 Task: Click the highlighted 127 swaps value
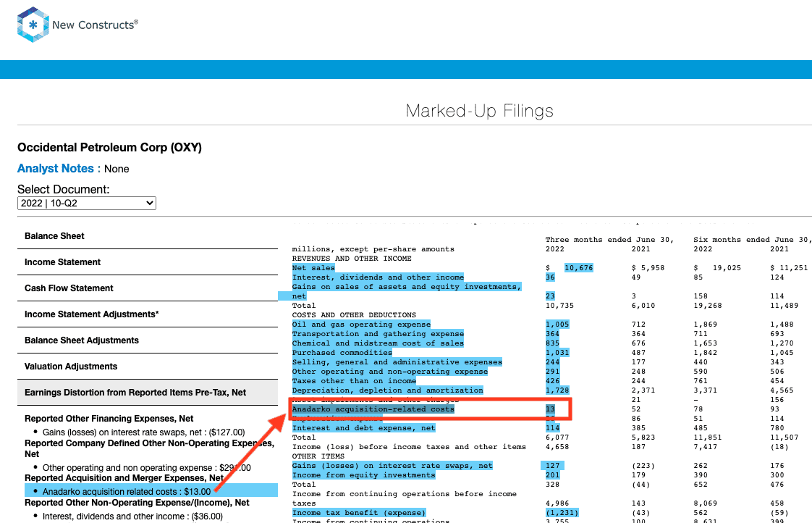click(553, 466)
